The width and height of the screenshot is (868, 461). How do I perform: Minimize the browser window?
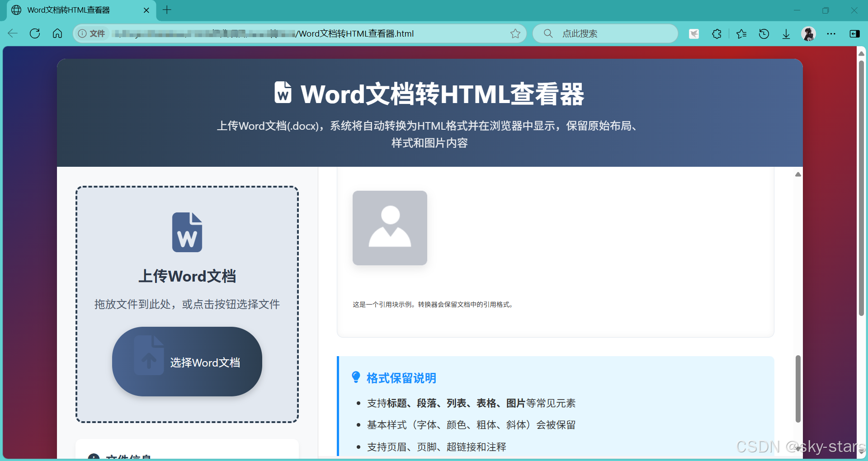click(x=797, y=10)
